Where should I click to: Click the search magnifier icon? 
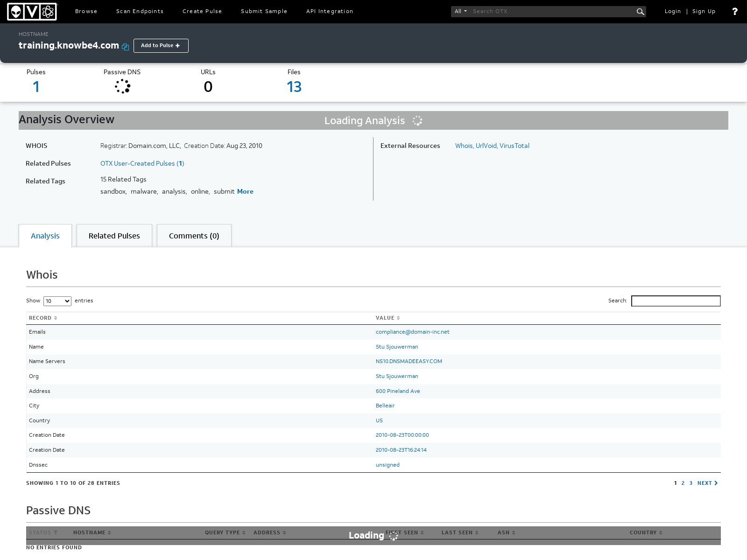tap(640, 12)
